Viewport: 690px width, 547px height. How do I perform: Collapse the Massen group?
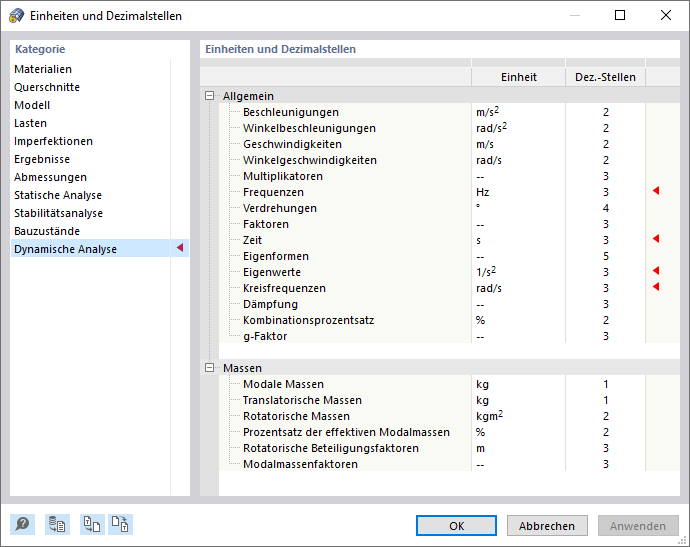pyautogui.click(x=209, y=368)
